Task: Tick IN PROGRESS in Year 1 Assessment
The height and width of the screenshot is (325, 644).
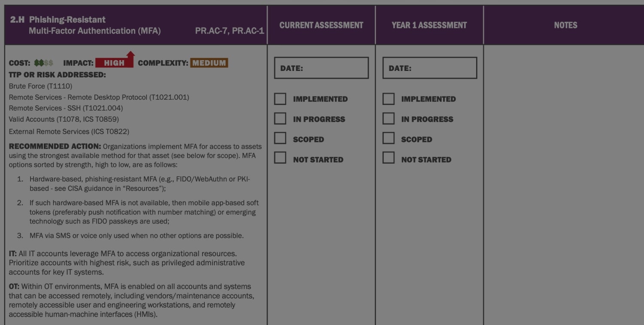Action: point(388,119)
